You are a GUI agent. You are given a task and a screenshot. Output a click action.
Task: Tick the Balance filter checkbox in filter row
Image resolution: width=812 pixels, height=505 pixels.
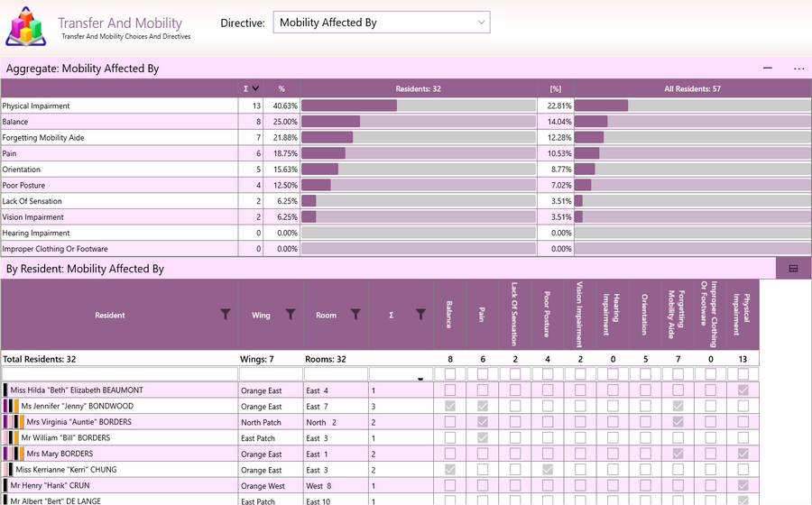coord(450,373)
